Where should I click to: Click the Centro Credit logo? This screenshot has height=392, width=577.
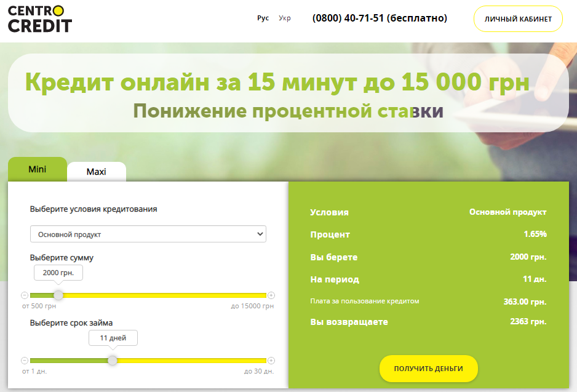[x=40, y=19]
